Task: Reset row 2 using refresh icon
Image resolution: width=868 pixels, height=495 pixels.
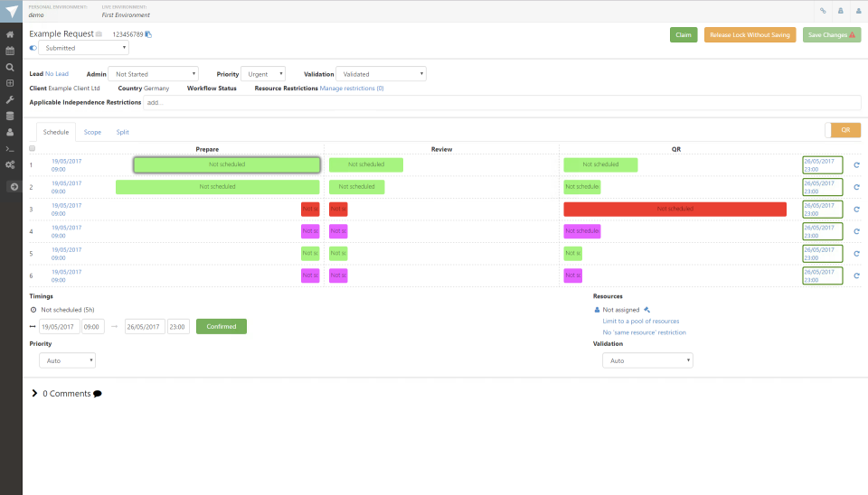Action: (856, 187)
